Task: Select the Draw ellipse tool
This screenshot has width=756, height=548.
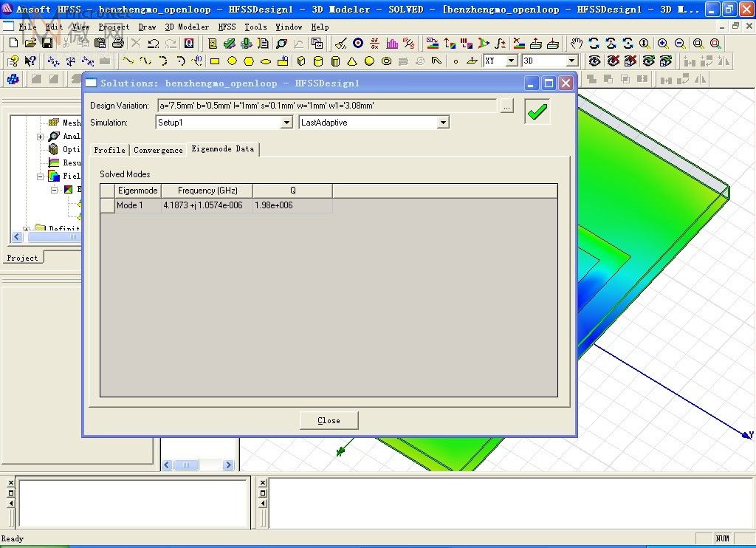Action: tap(266, 61)
